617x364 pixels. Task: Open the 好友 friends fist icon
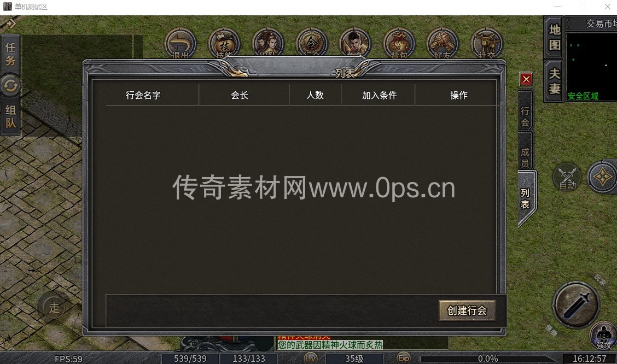click(x=443, y=43)
